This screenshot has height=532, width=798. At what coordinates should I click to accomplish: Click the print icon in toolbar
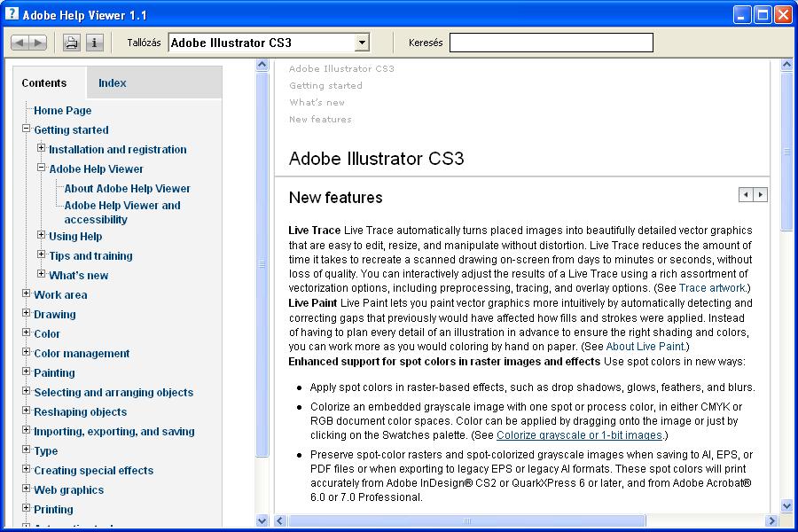pos(72,43)
